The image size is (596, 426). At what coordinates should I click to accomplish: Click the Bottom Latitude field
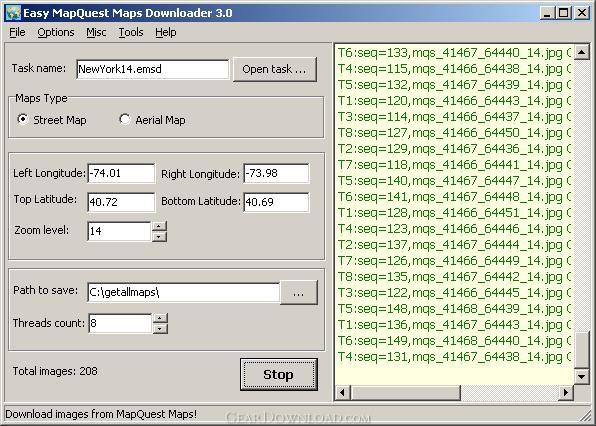(x=276, y=202)
